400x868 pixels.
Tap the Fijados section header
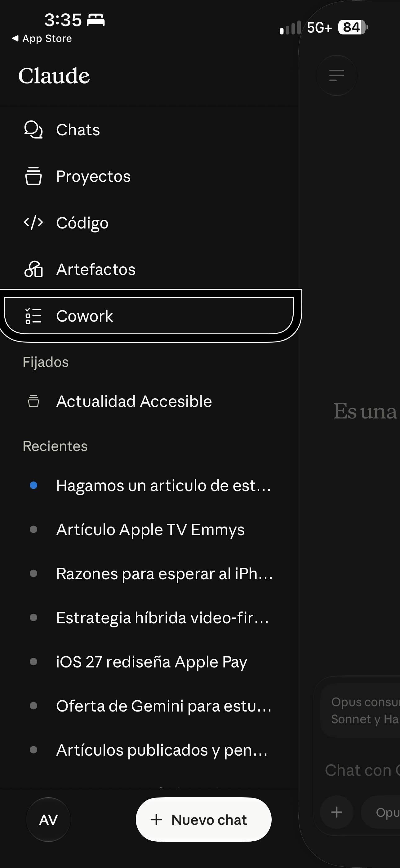[46, 362]
